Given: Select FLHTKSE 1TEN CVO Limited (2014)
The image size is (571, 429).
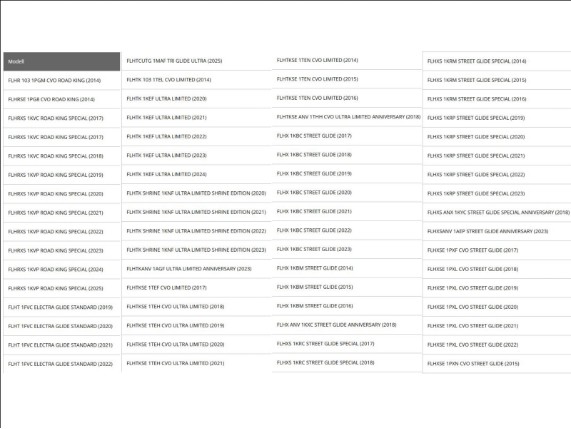Looking at the screenshot, I should (x=318, y=61).
